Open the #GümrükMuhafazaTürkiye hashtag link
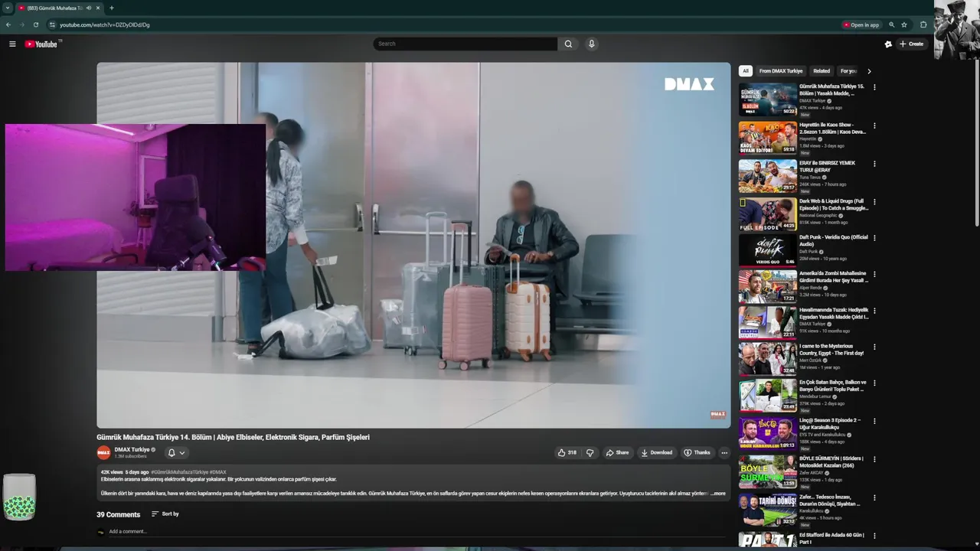Viewport: 980px width, 551px height. coord(179,472)
